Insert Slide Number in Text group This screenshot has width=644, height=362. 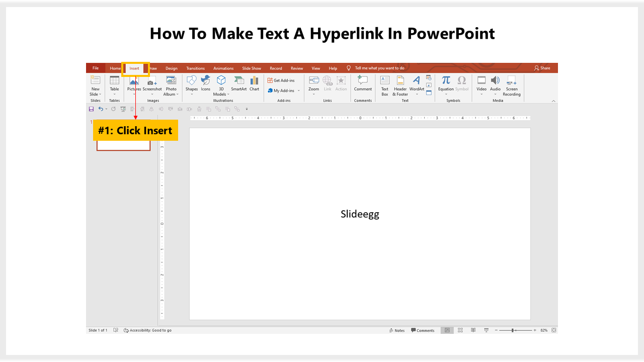click(429, 85)
